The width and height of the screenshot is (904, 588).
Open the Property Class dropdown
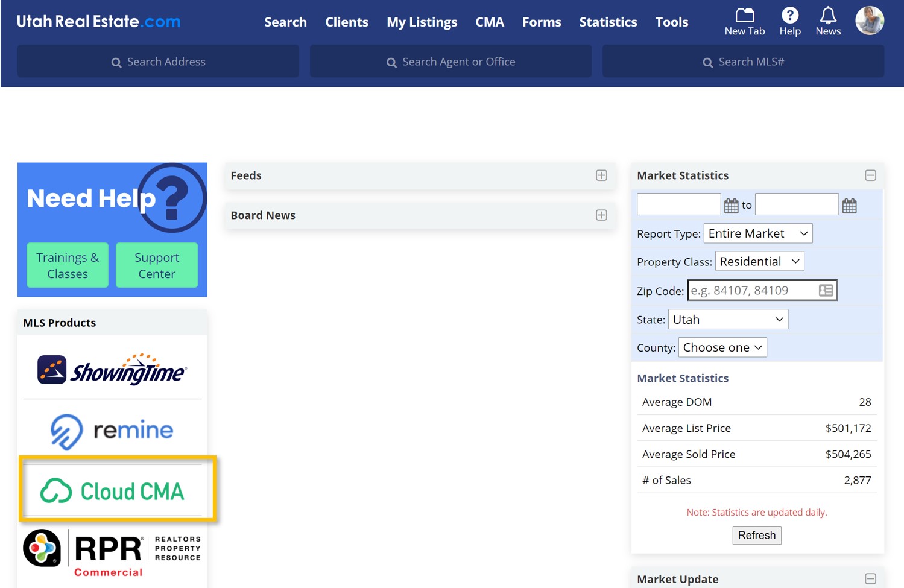(x=759, y=261)
